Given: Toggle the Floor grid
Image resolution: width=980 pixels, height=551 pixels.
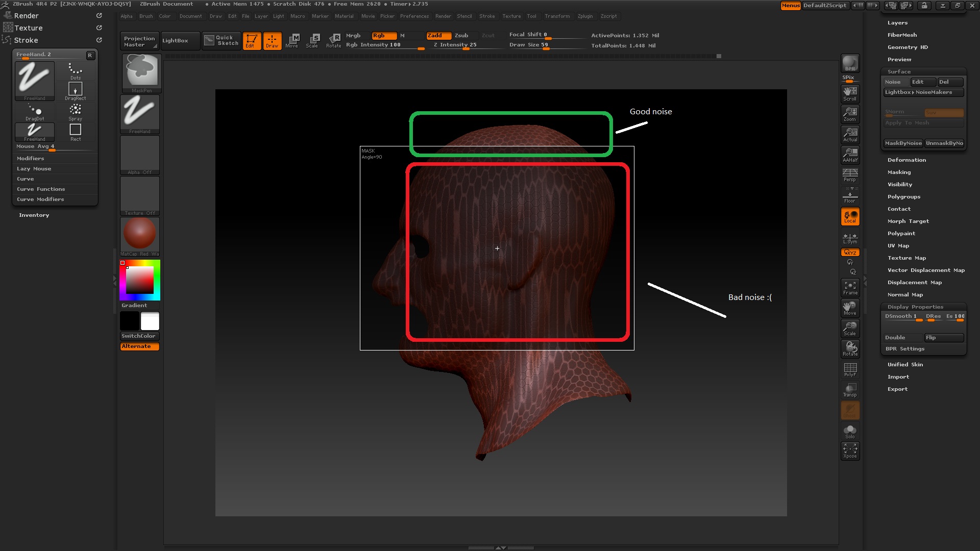Looking at the screenshot, I should tap(850, 195).
